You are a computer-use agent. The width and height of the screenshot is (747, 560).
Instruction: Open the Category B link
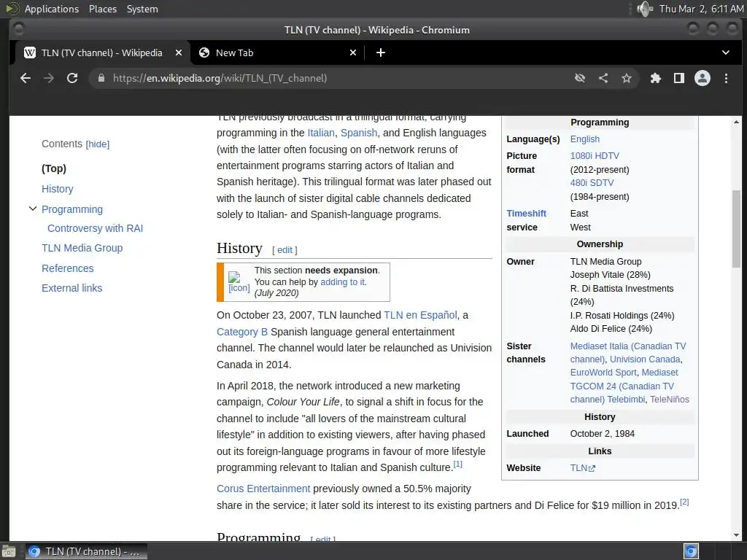[x=242, y=332]
